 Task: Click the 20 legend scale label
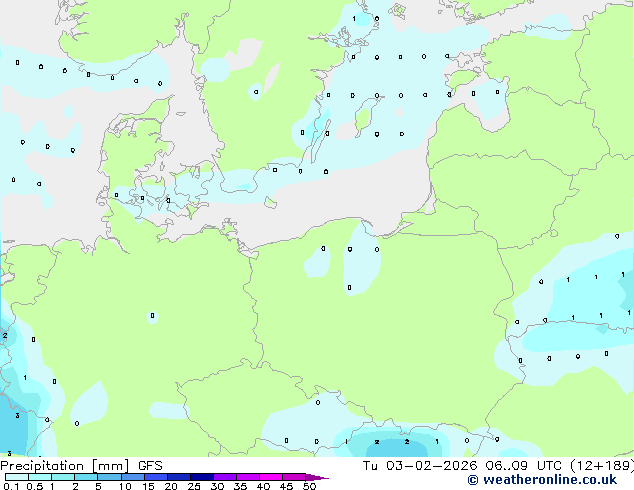[171, 486]
